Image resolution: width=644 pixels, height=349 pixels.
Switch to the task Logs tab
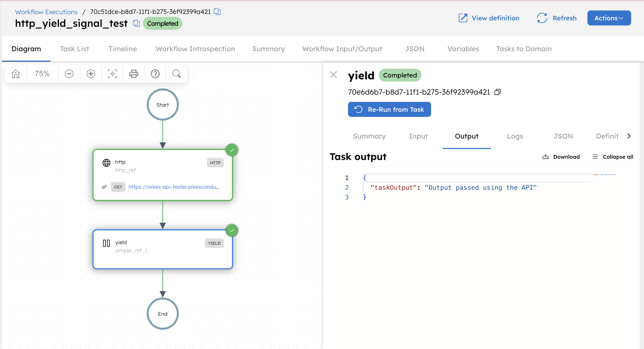click(x=515, y=136)
